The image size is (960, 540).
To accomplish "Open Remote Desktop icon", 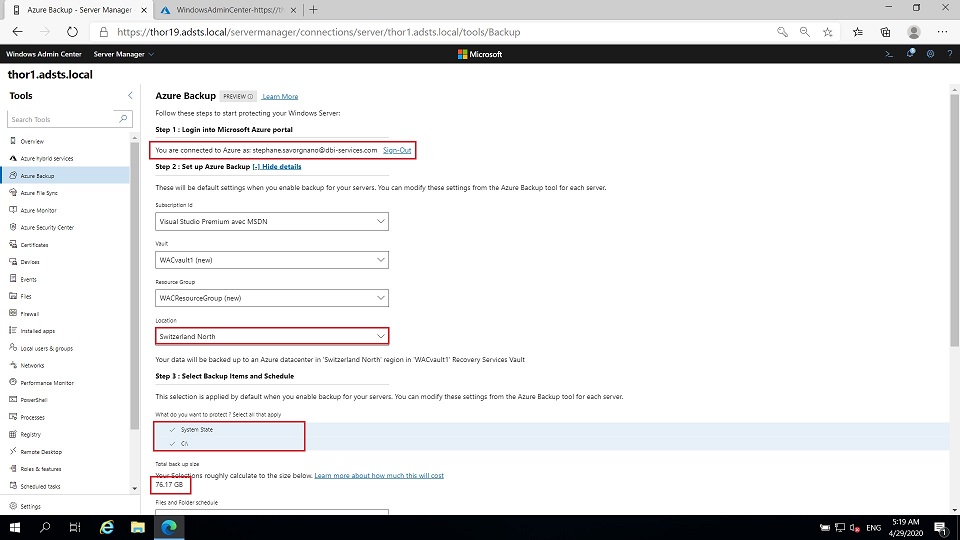I will [x=13, y=451].
